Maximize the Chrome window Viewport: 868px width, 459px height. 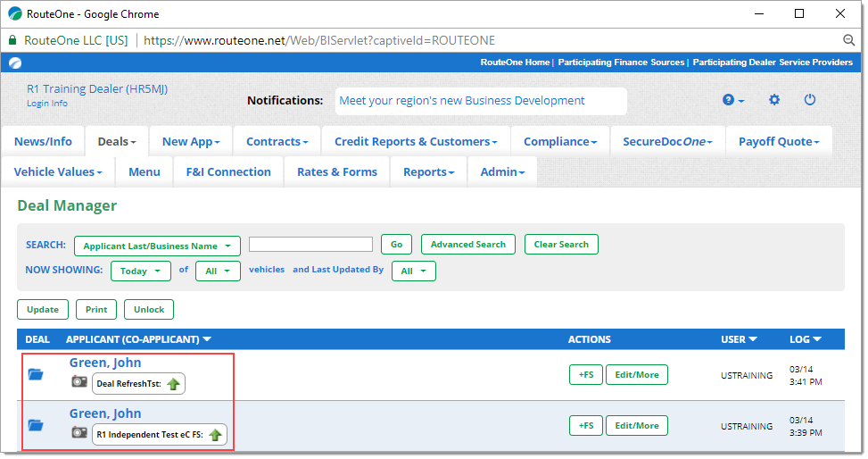pyautogui.click(x=799, y=13)
